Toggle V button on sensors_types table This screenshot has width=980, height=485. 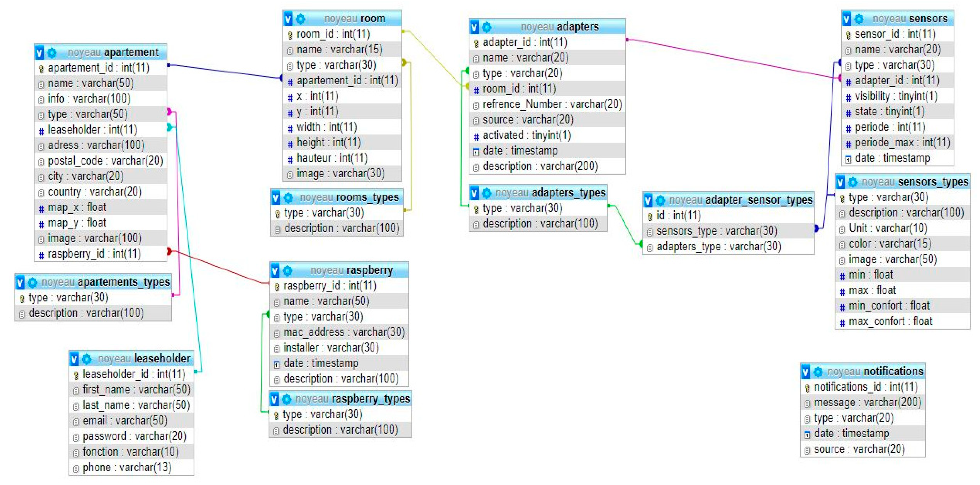tap(840, 182)
